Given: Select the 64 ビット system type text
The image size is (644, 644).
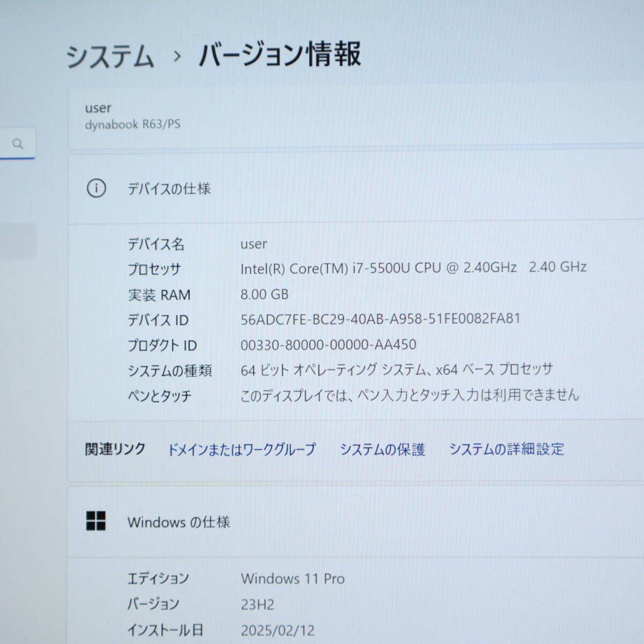Looking at the screenshot, I should tap(397, 369).
